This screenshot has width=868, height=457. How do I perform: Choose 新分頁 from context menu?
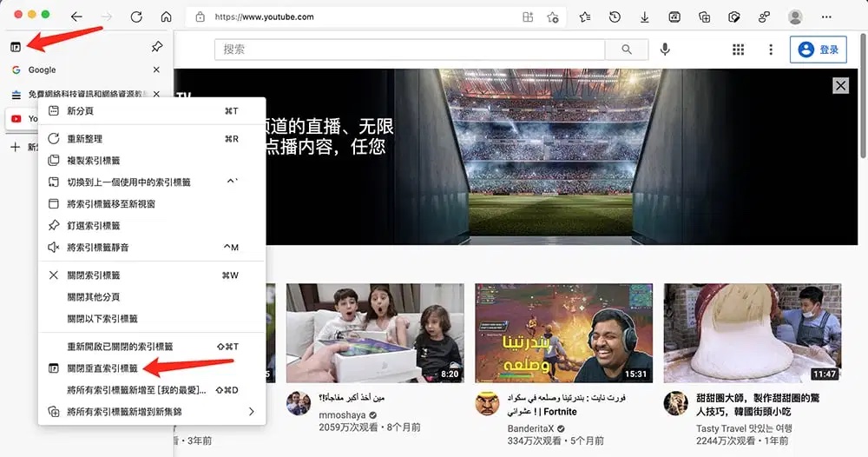click(152, 111)
